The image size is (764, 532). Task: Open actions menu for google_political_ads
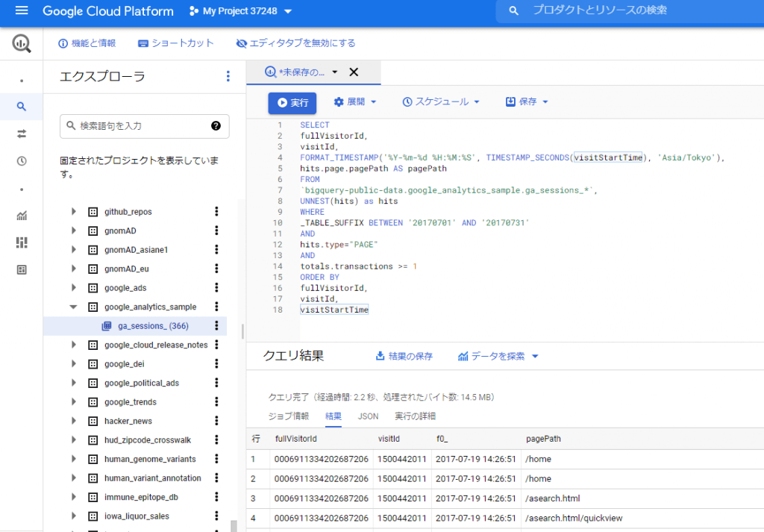216,383
